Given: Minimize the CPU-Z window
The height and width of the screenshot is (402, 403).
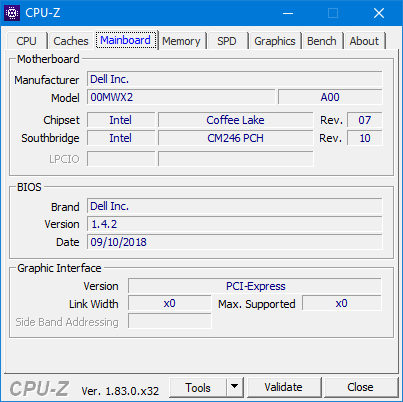Looking at the screenshot, I should 288,13.
